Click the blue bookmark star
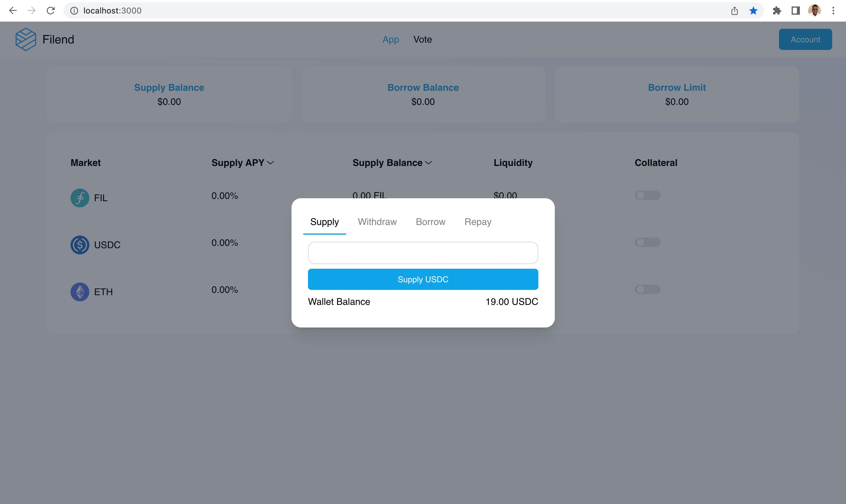Image resolution: width=846 pixels, height=504 pixels. 753,11
